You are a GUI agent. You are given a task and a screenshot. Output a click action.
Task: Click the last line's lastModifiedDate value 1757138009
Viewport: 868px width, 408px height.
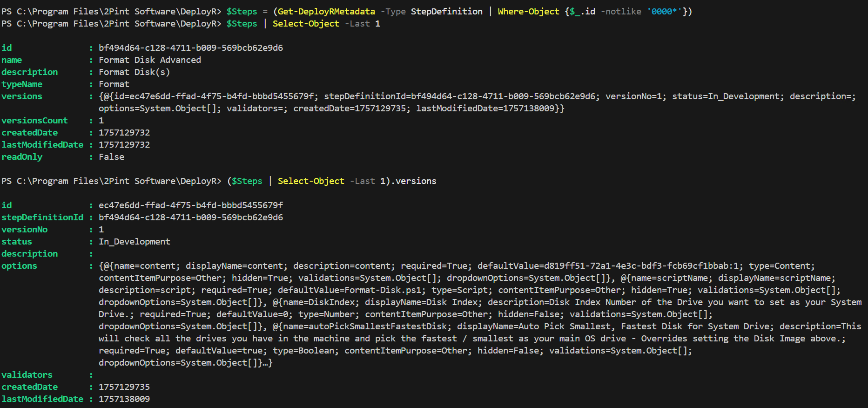tap(124, 399)
